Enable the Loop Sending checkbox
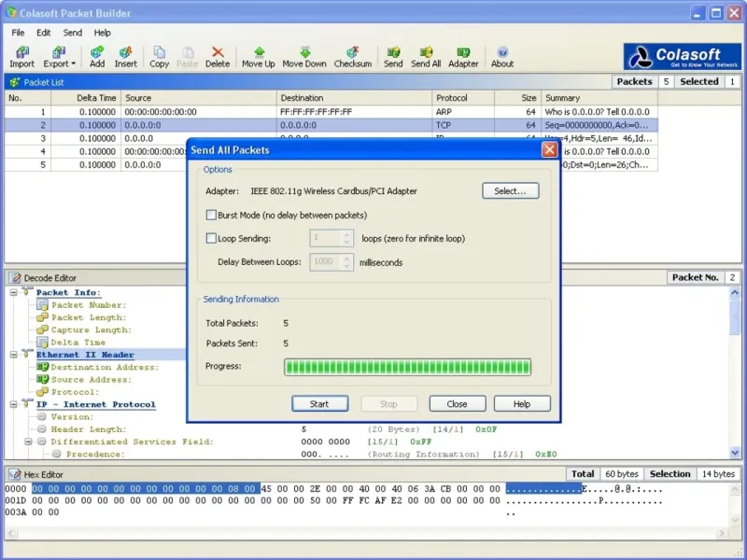The image size is (747, 560). [x=211, y=238]
